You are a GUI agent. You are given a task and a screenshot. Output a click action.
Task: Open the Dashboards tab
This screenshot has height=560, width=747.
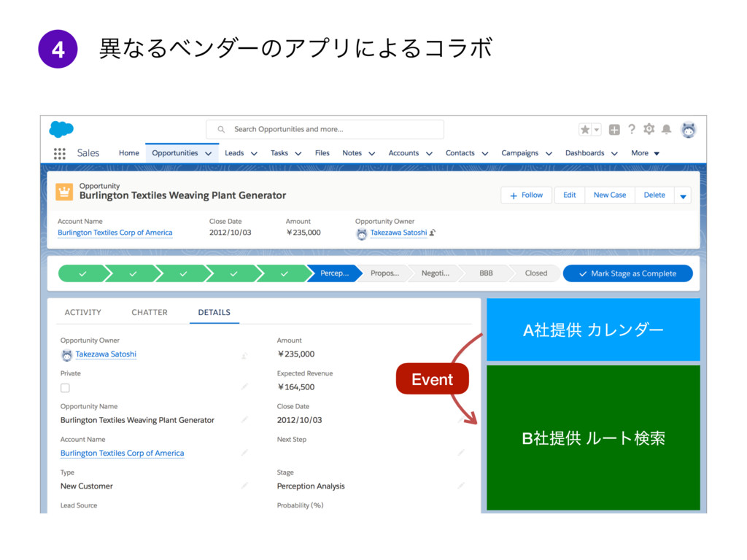point(584,153)
